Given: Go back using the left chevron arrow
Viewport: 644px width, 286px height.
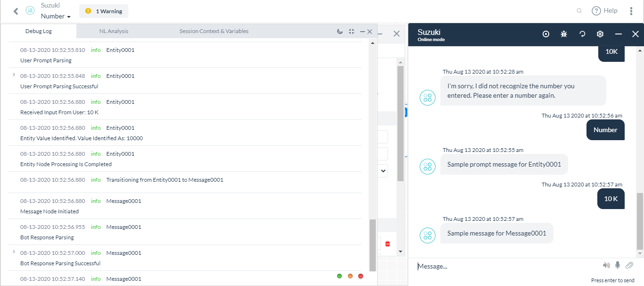Looking at the screenshot, I should point(16,11).
